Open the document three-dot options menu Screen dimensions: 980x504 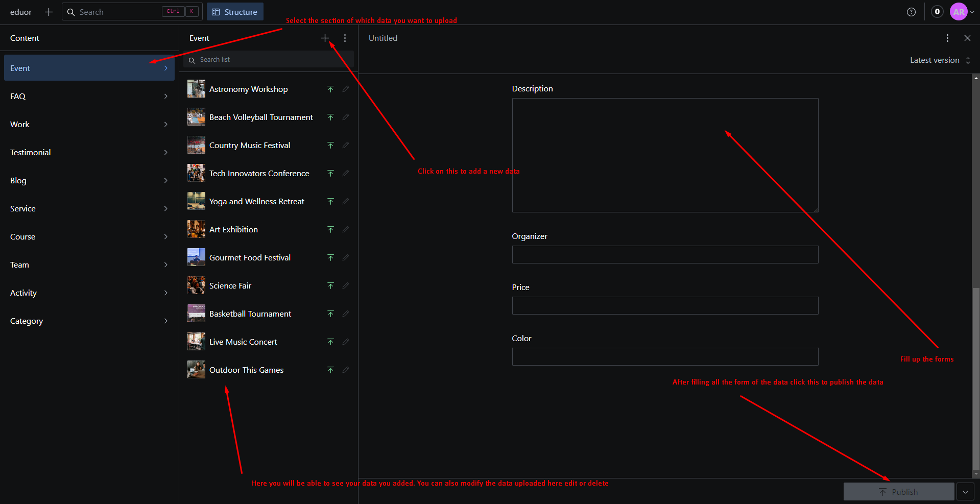[x=947, y=38]
